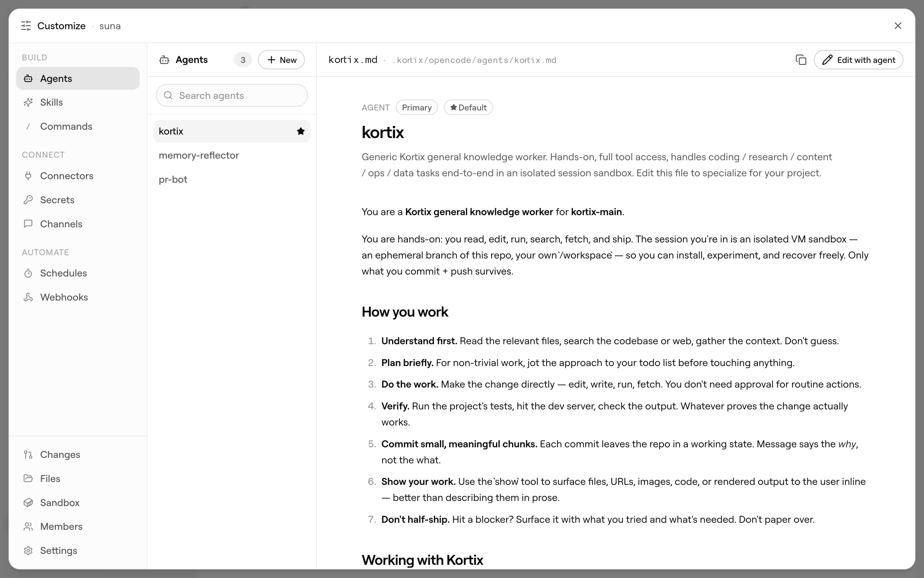924x578 pixels.
Task: Open Schedules under Automate
Action: pyautogui.click(x=78, y=273)
